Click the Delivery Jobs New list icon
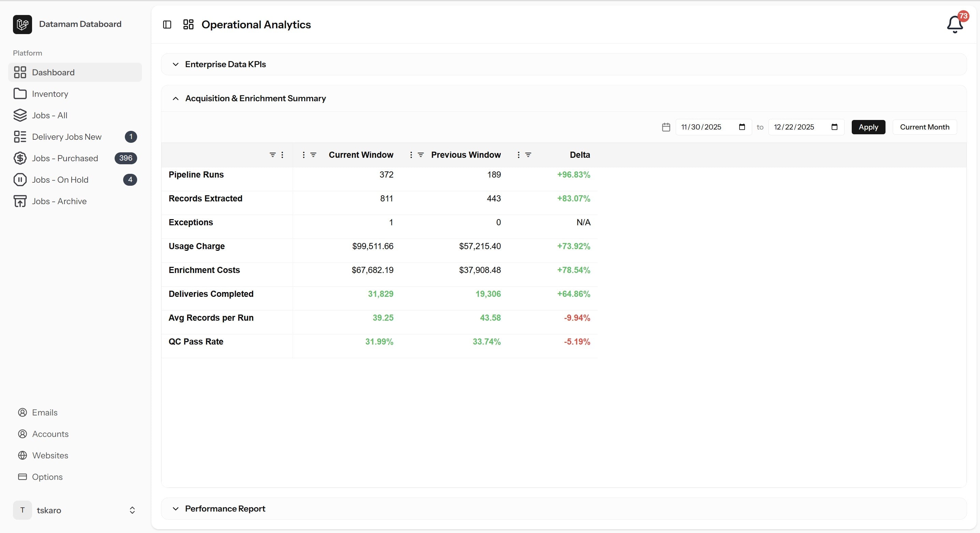This screenshot has width=980, height=533. [x=20, y=136]
